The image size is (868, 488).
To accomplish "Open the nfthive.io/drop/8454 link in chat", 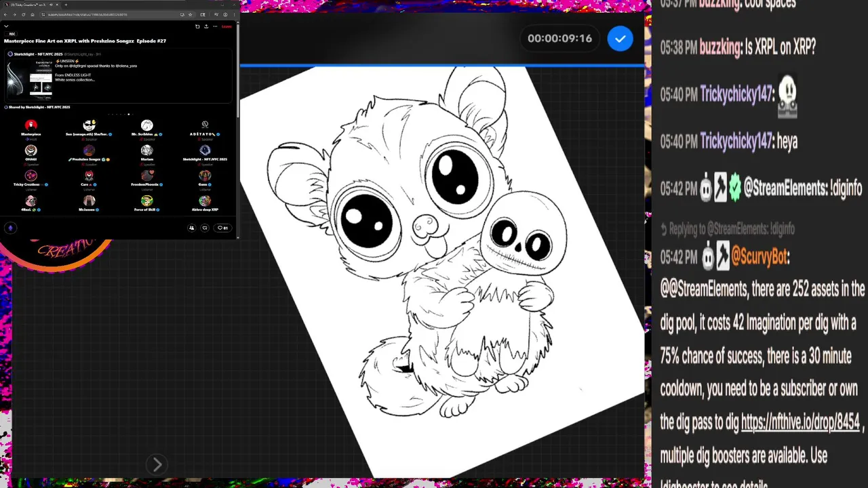I will click(800, 422).
